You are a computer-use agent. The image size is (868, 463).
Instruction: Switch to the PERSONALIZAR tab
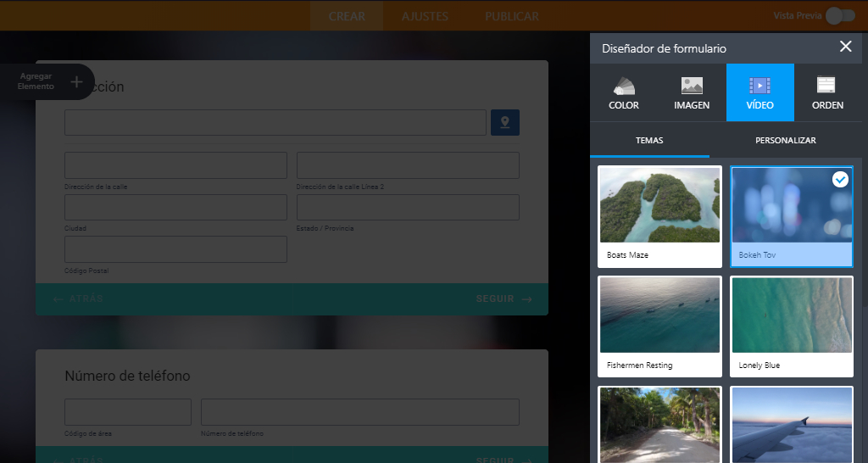coord(786,140)
